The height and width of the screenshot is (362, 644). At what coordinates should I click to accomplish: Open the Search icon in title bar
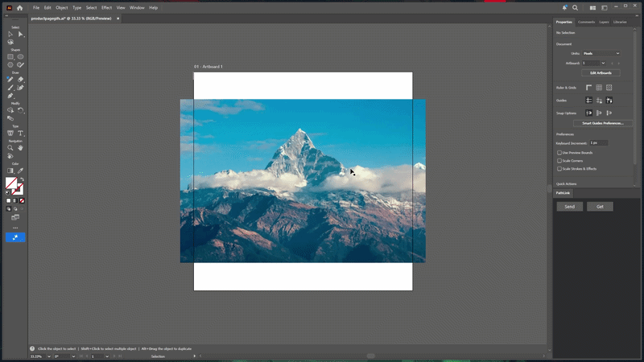575,8
